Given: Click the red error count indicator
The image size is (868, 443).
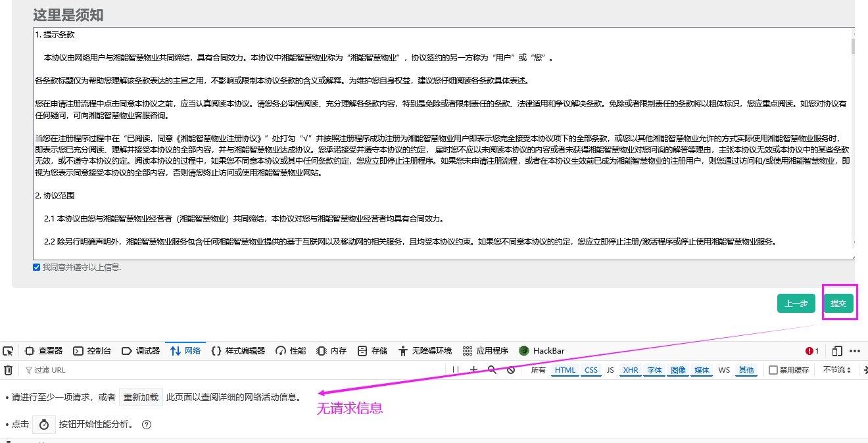Looking at the screenshot, I should click(812, 351).
